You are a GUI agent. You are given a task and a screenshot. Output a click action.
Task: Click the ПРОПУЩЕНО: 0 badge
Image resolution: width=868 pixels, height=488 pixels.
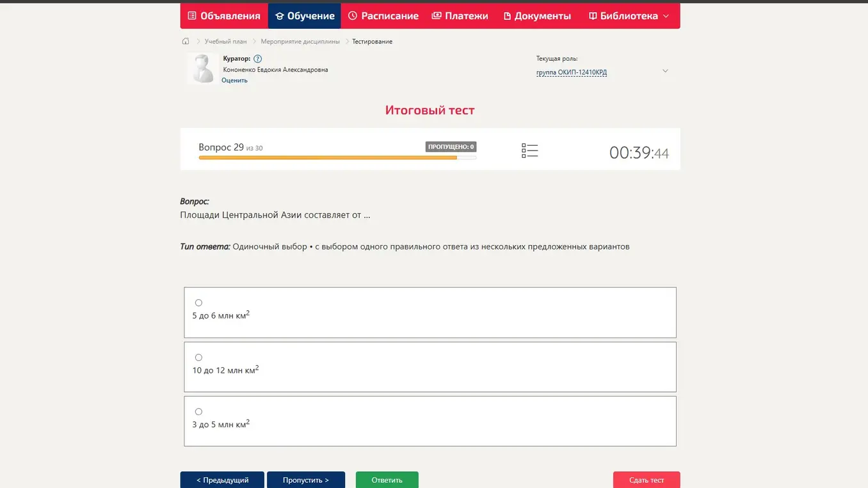pos(451,147)
